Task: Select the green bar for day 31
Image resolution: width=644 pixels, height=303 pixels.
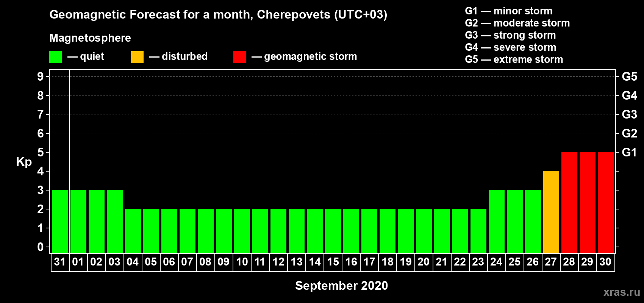Action: [x=60, y=221]
